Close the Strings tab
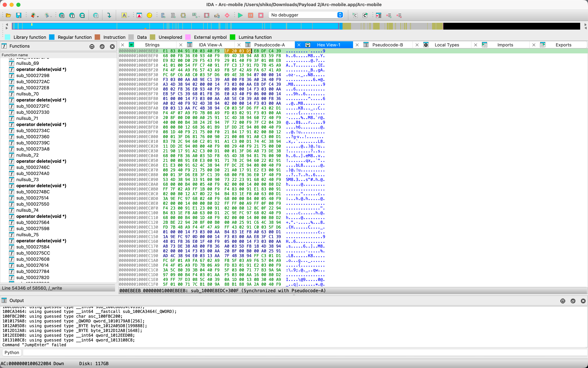The height and width of the screenshot is (368, 588). (x=123, y=45)
